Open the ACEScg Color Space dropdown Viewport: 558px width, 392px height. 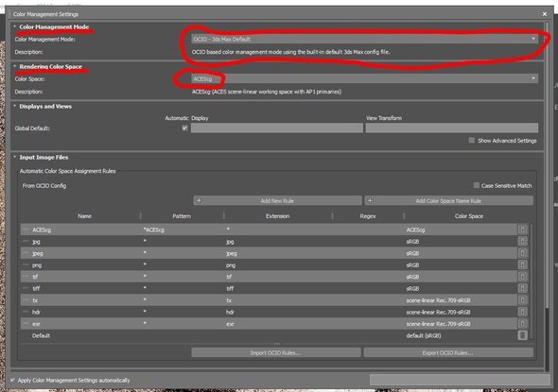point(364,78)
